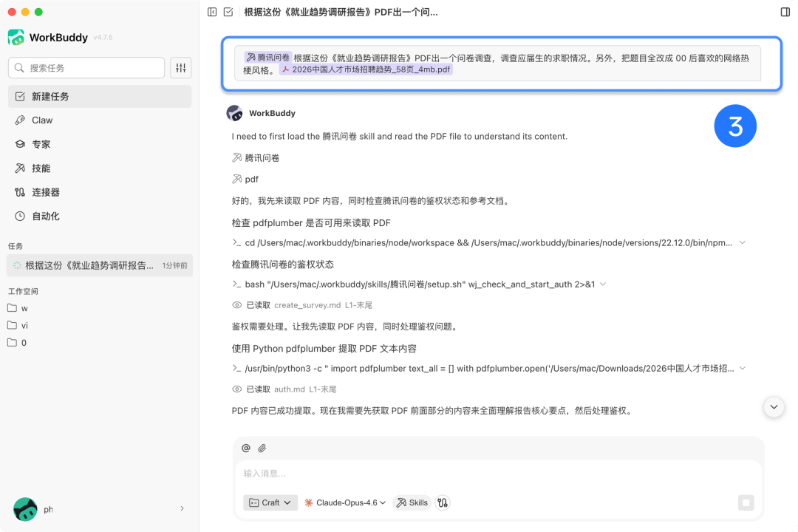
Task: Click the 工作空间 section heading
Action: point(23,291)
